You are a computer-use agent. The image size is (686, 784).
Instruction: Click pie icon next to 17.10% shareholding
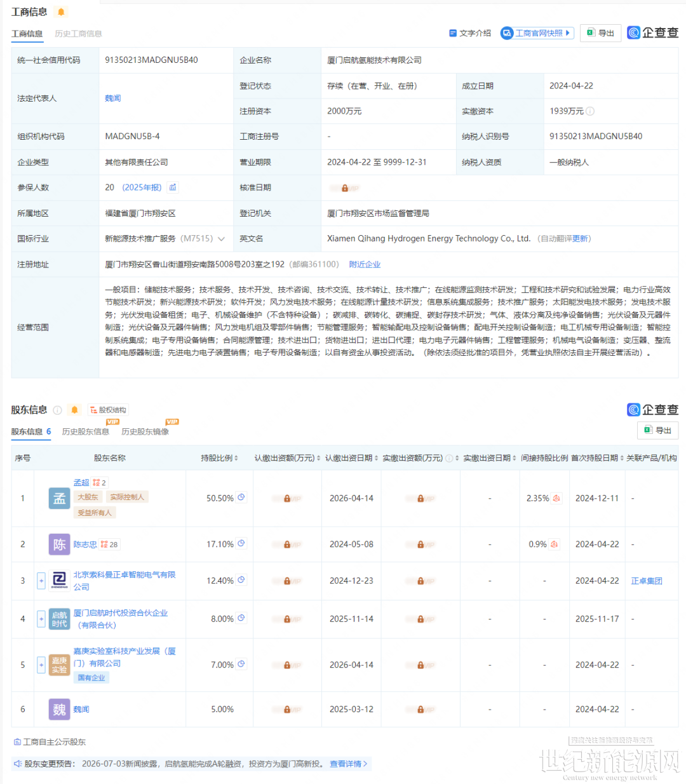pyautogui.click(x=241, y=544)
